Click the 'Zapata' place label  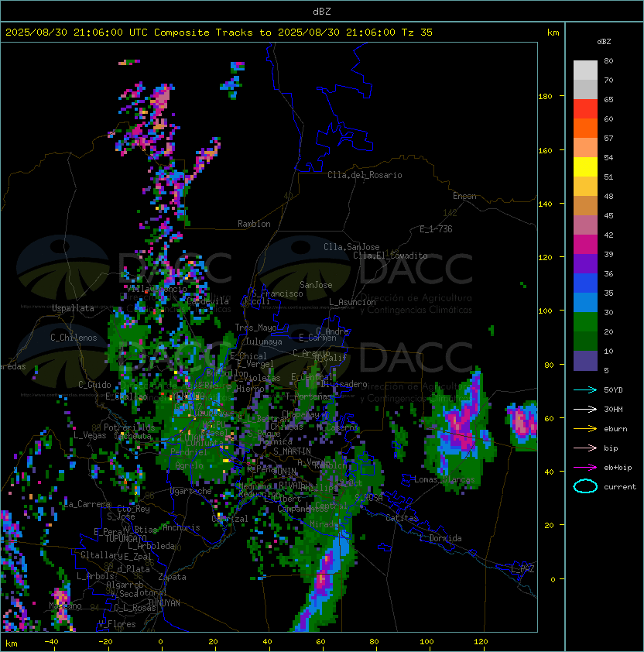[172, 577]
